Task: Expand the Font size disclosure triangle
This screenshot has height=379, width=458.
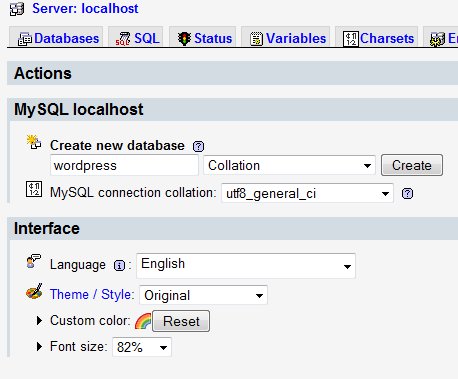Action: pyautogui.click(x=39, y=347)
